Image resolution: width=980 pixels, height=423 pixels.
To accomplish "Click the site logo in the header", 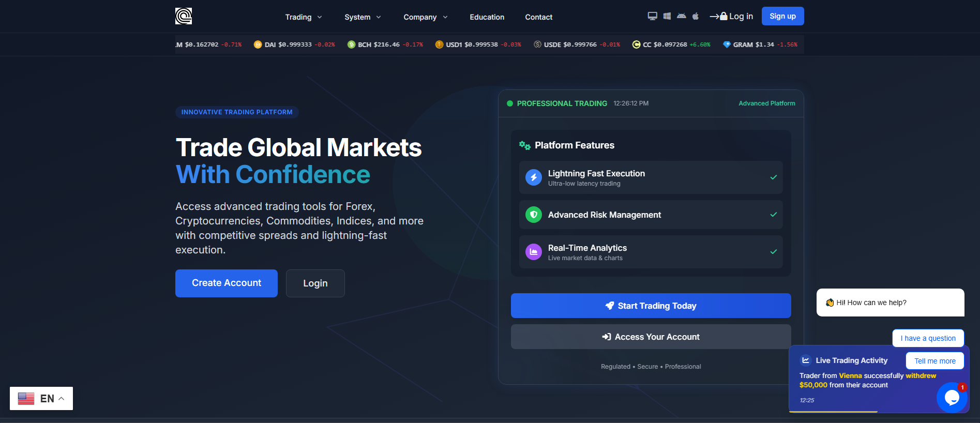I will point(184,16).
